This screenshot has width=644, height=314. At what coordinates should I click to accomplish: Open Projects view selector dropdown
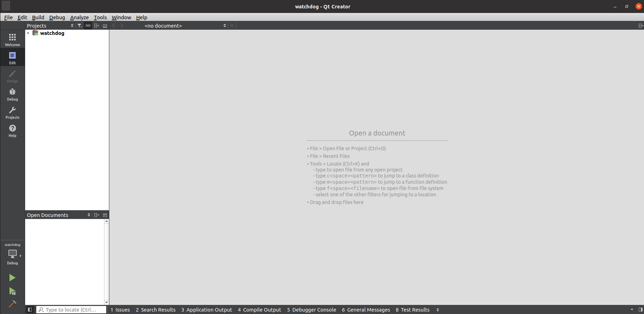pos(50,25)
